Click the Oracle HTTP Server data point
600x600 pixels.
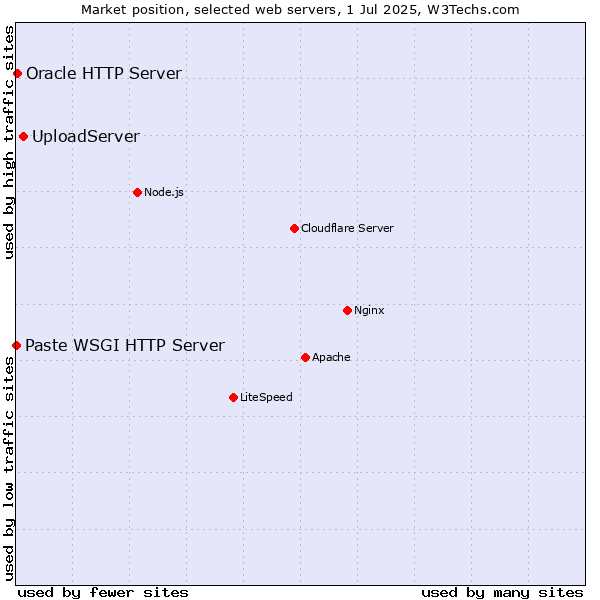point(17,73)
